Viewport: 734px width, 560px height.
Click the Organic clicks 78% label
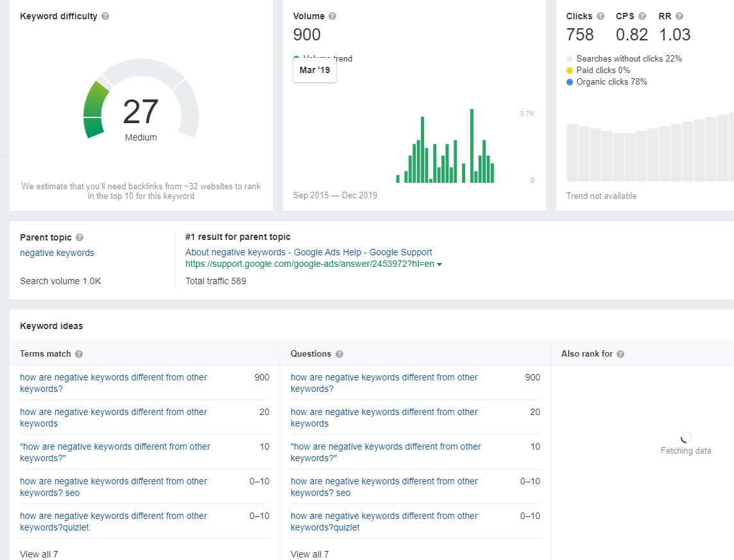pyautogui.click(x=612, y=82)
